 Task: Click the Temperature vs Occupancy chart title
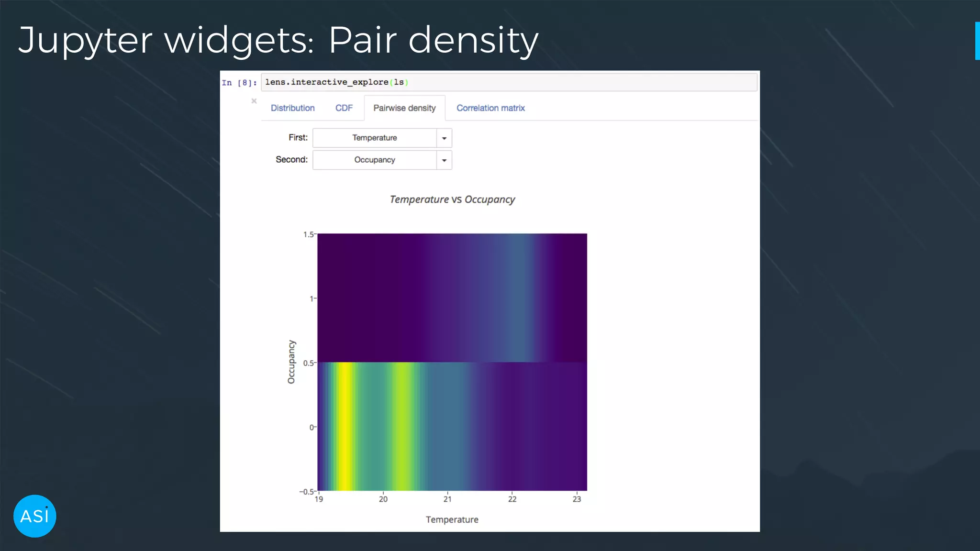(x=452, y=199)
